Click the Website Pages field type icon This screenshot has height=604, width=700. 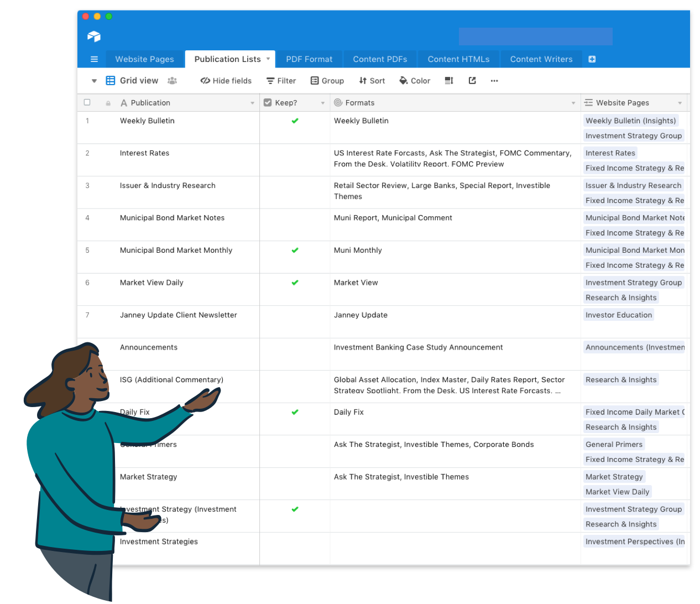(x=589, y=103)
